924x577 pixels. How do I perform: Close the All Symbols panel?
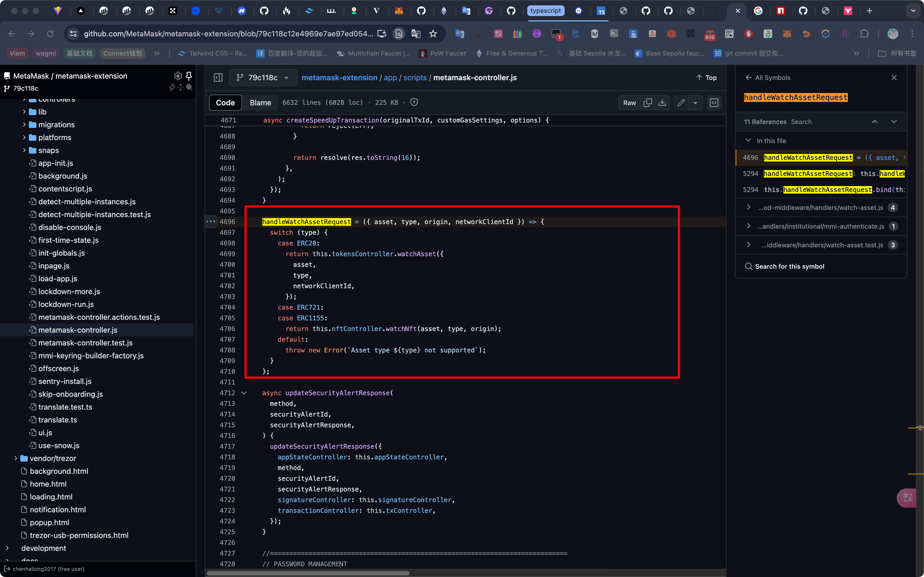coord(894,78)
